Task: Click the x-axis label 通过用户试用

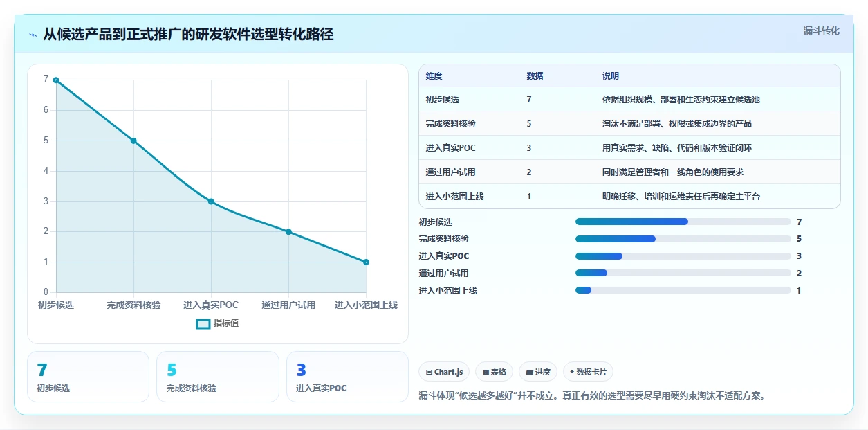Action: [x=288, y=305]
